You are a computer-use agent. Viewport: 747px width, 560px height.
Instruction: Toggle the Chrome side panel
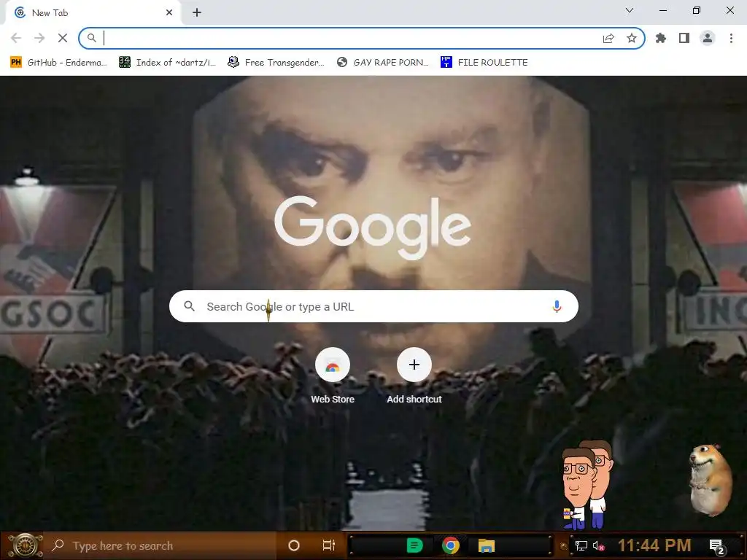point(684,38)
